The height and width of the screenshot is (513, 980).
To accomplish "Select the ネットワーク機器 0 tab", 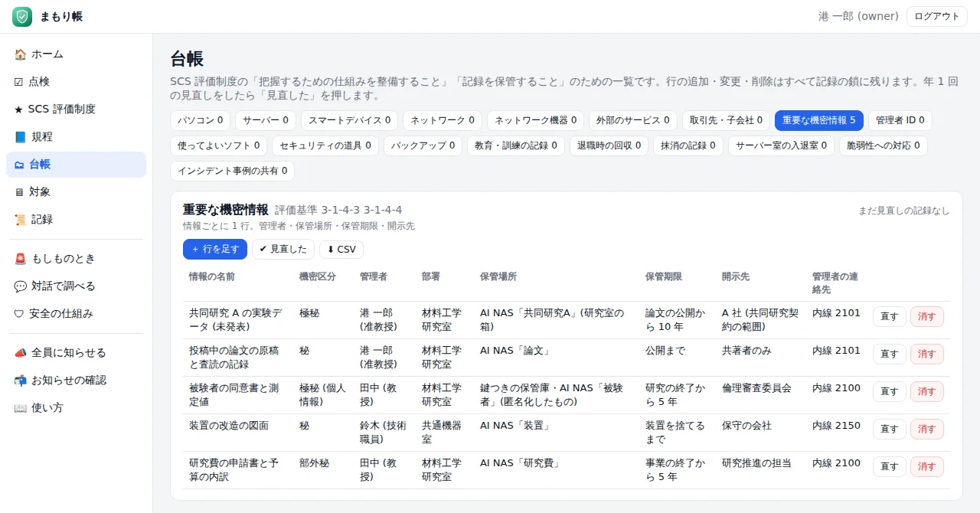I will tap(535, 120).
